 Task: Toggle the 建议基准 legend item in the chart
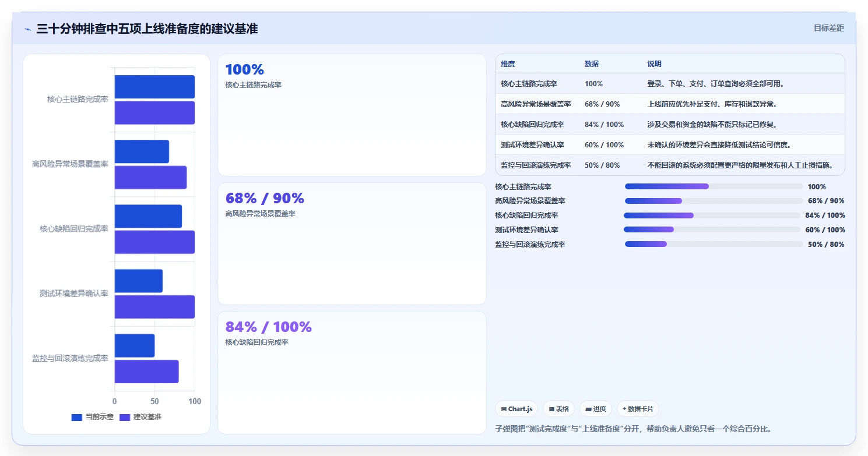140,417
